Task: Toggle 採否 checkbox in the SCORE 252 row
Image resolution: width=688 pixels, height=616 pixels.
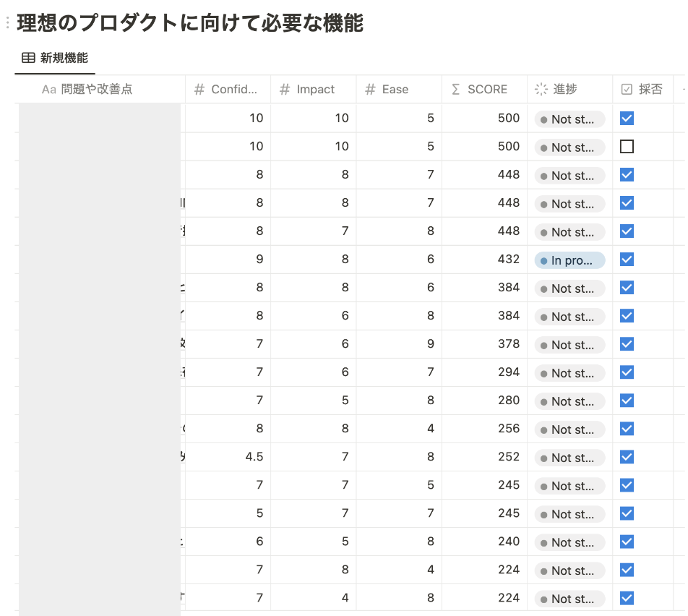Action: (x=627, y=457)
